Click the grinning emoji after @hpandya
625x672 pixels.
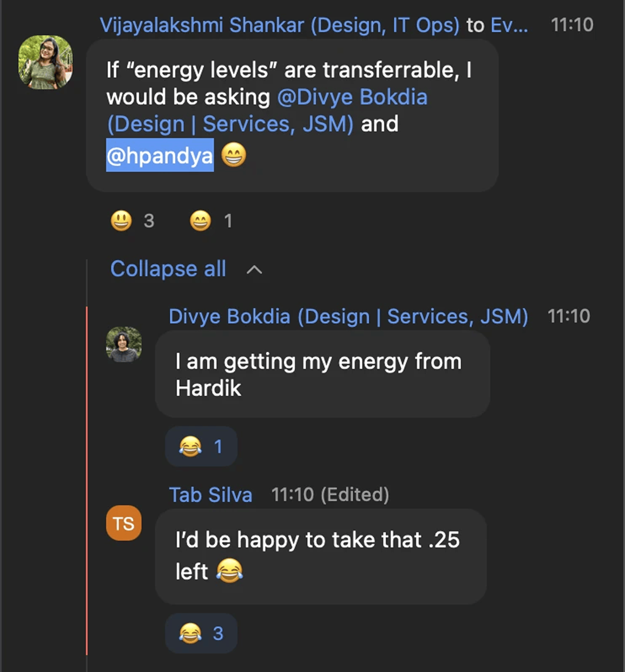pos(234,155)
